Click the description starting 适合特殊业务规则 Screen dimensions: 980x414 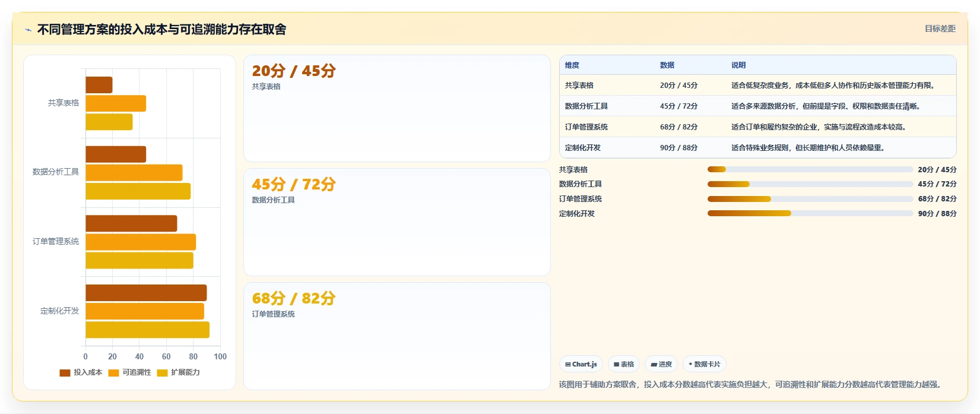(x=810, y=148)
